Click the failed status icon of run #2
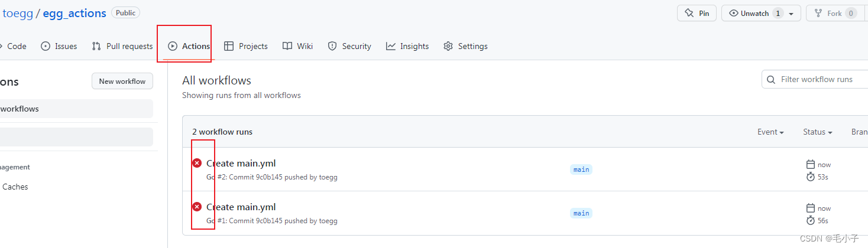Screen dimensions: 868x248 coord(197,163)
